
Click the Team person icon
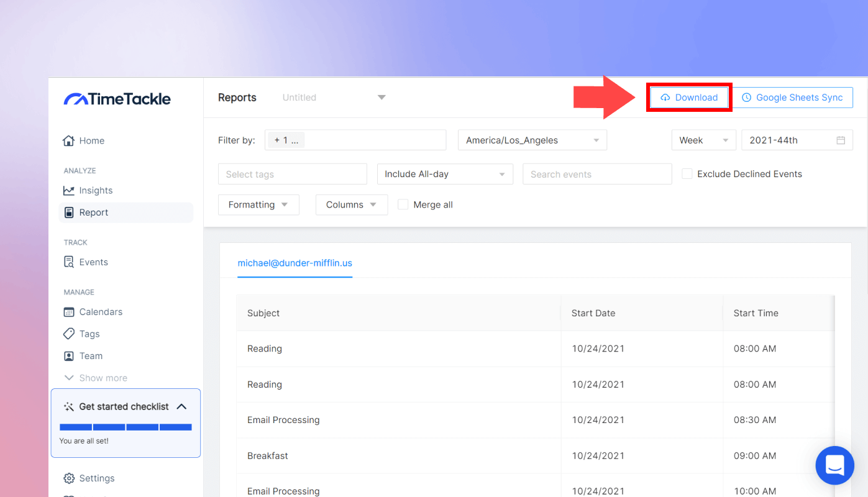coord(68,356)
